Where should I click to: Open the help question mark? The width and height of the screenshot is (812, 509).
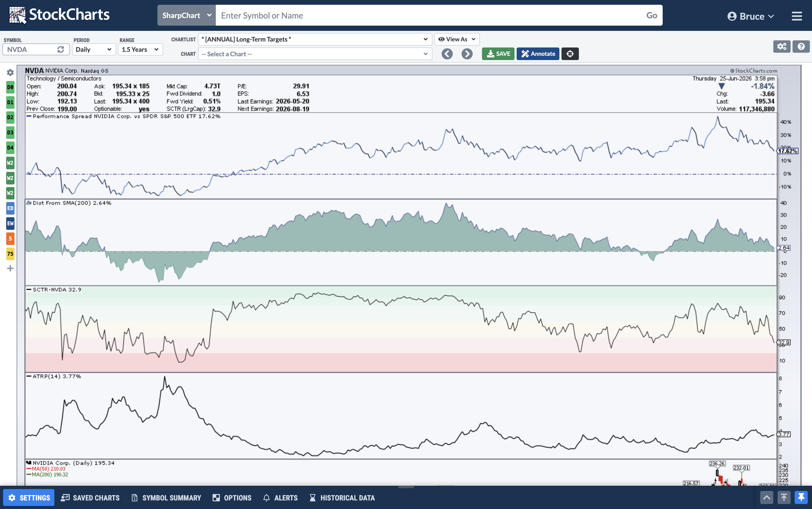[801, 47]
